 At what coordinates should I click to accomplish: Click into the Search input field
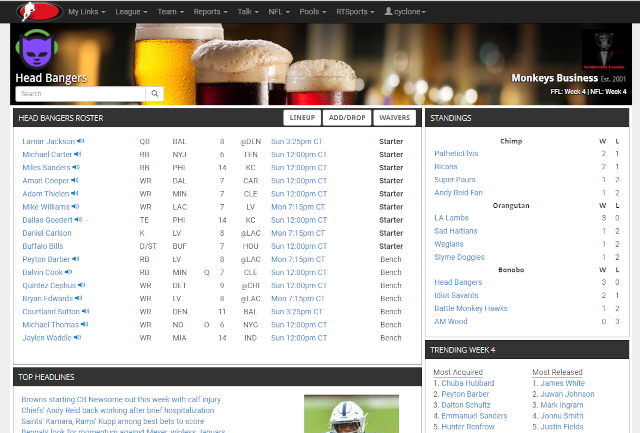pos(80,93)
